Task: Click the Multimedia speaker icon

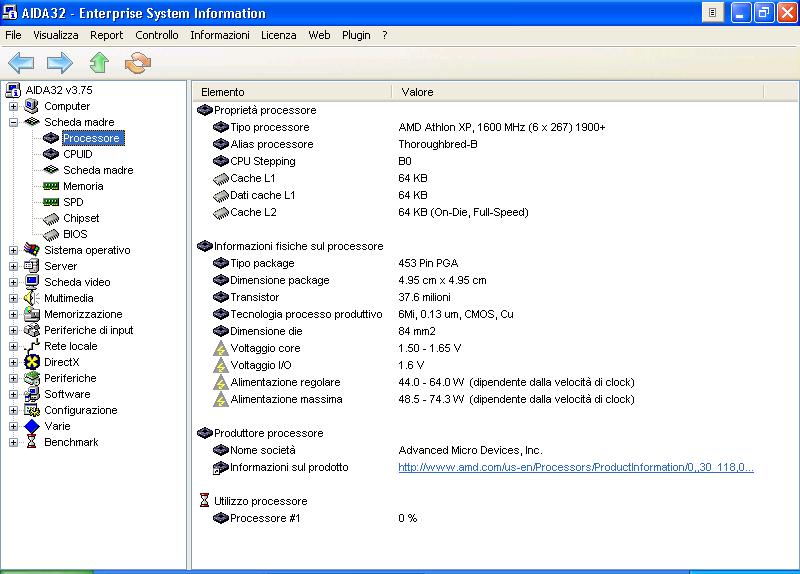Action: pos(32,298)
